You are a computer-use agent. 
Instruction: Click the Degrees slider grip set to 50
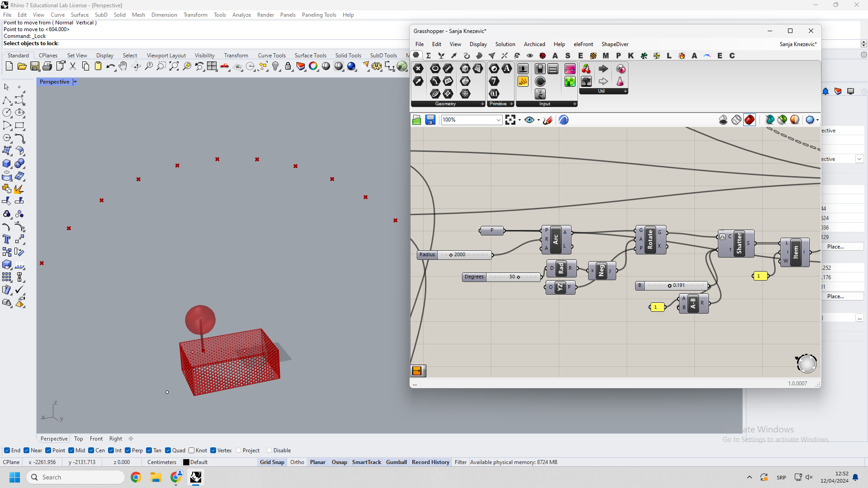click(x=519, y=277)
